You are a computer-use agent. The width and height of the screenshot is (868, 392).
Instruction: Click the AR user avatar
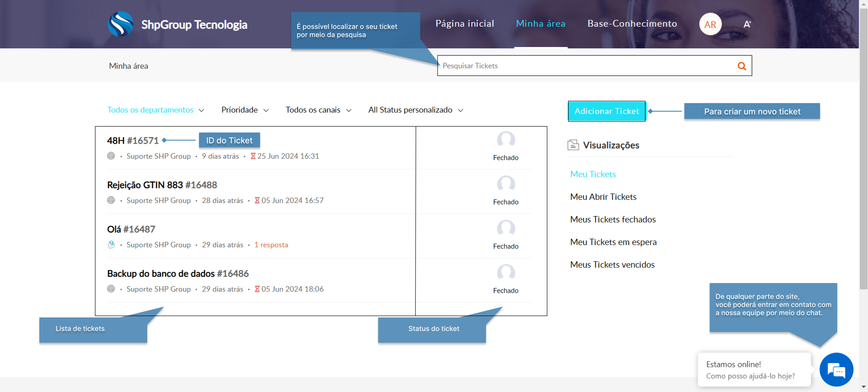(710, 24)
